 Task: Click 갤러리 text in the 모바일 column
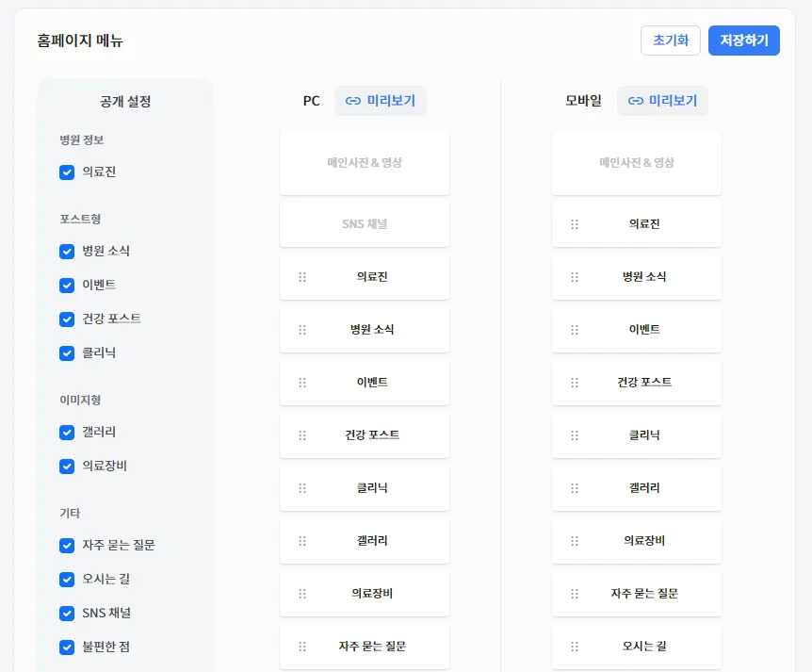pyautogui.click(x=644, y=487)
